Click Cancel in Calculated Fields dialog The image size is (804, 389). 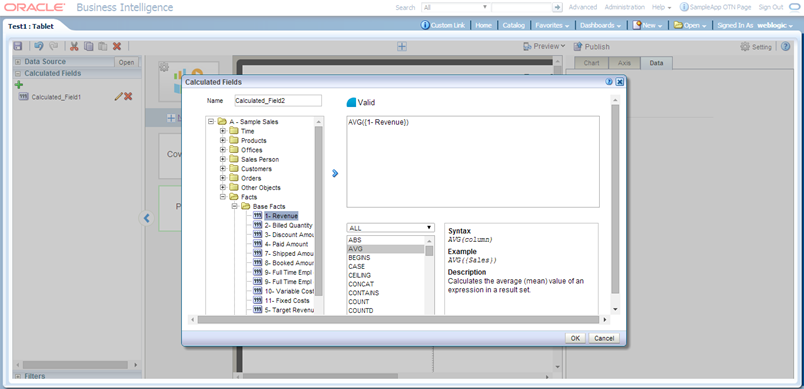[604, 338]
